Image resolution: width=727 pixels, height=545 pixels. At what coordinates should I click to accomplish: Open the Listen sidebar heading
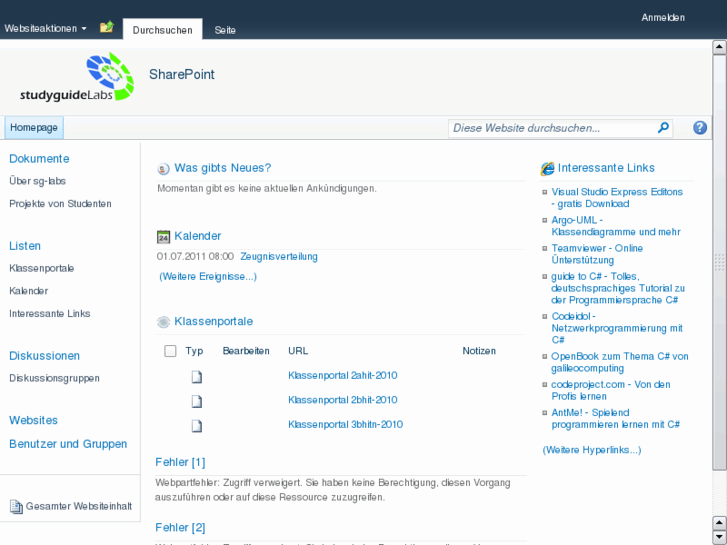25,246
